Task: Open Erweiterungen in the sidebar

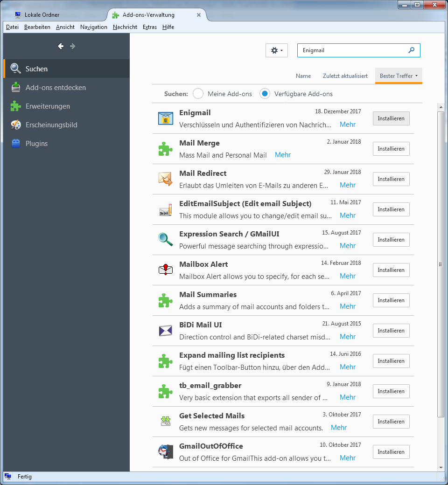Action: (x=48, y=106)
